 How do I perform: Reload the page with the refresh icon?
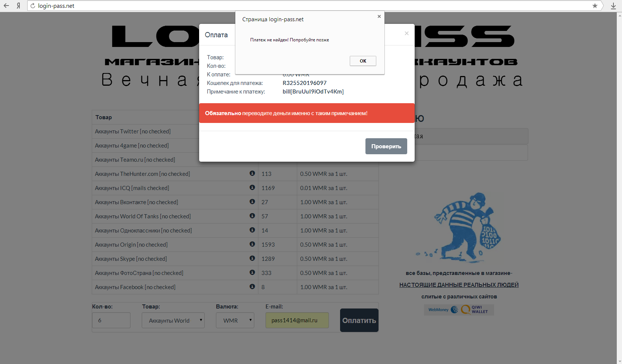point(33,6)
